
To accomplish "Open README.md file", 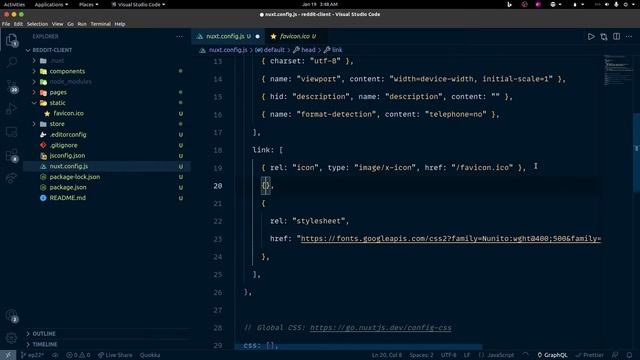I will (x=67, y=198).
